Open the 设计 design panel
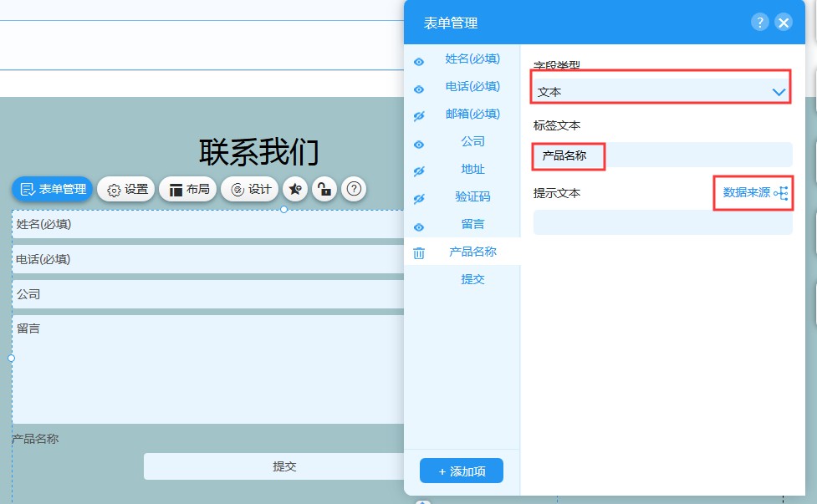817x504 pixels. click(x=250, y=190)
